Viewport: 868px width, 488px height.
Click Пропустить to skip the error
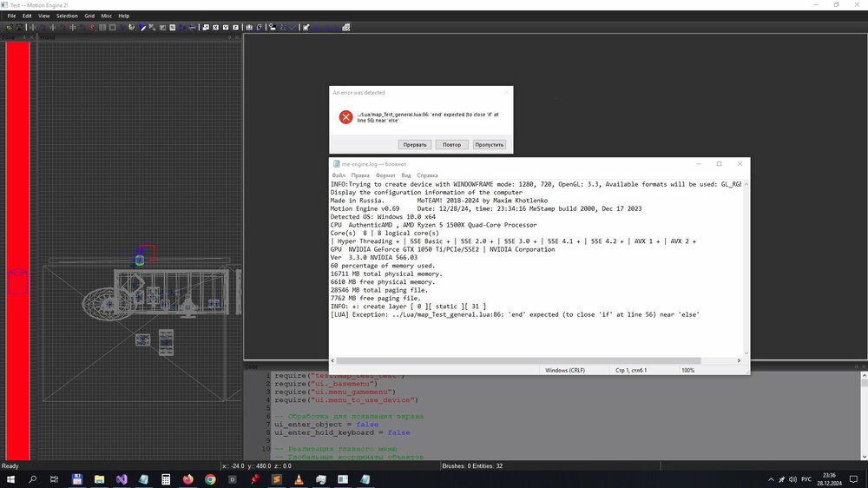[x=490, y=144]
